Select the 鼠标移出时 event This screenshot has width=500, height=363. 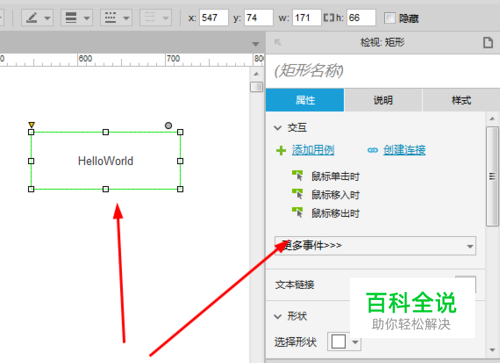coord(335,213)
